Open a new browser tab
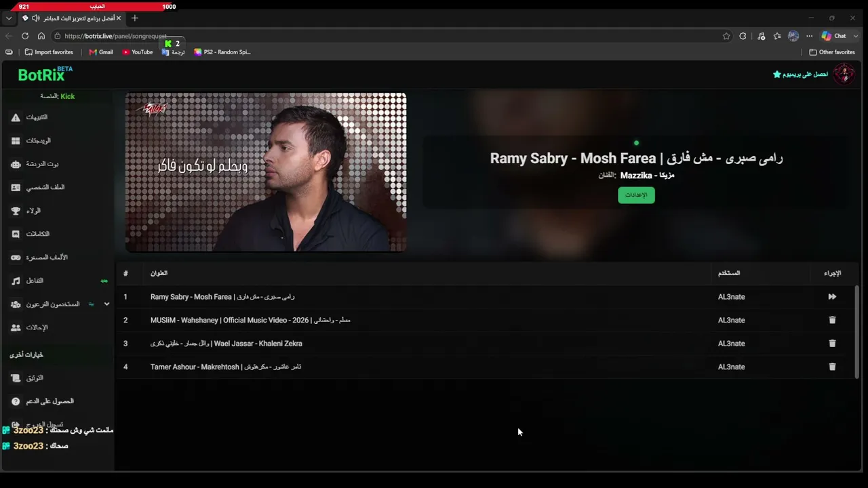 pyautogui.click(x=134, y=18)
